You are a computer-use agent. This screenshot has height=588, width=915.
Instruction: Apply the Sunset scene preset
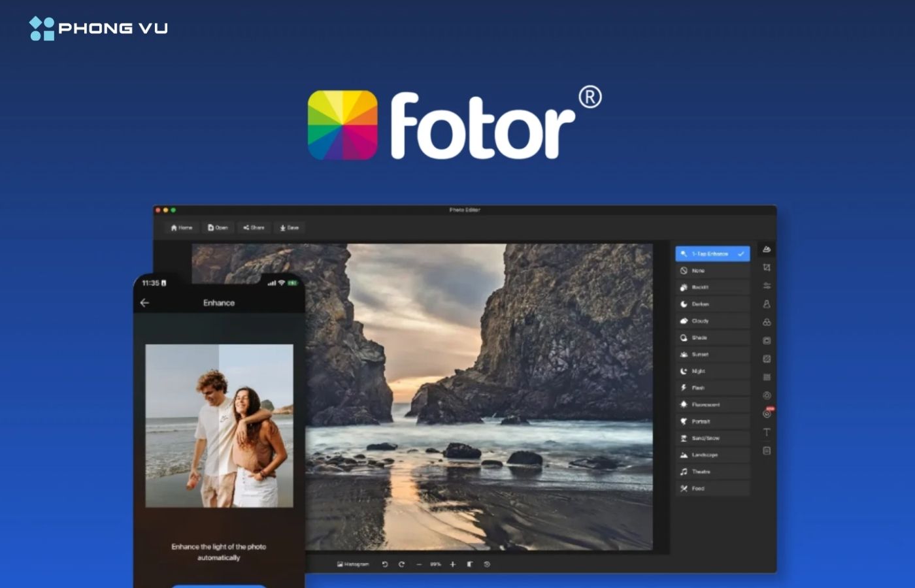(x=712, y=354)
